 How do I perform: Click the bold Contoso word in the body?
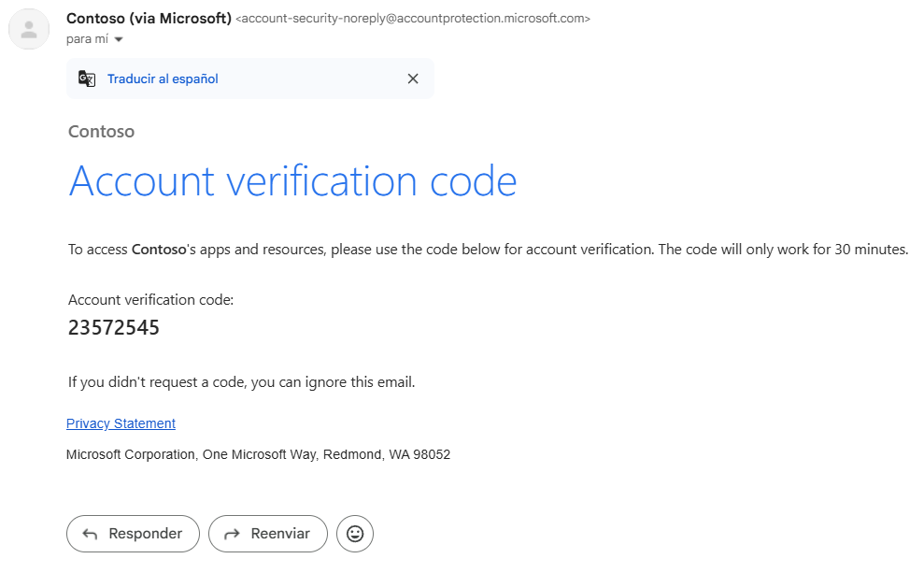coord(159,250)
